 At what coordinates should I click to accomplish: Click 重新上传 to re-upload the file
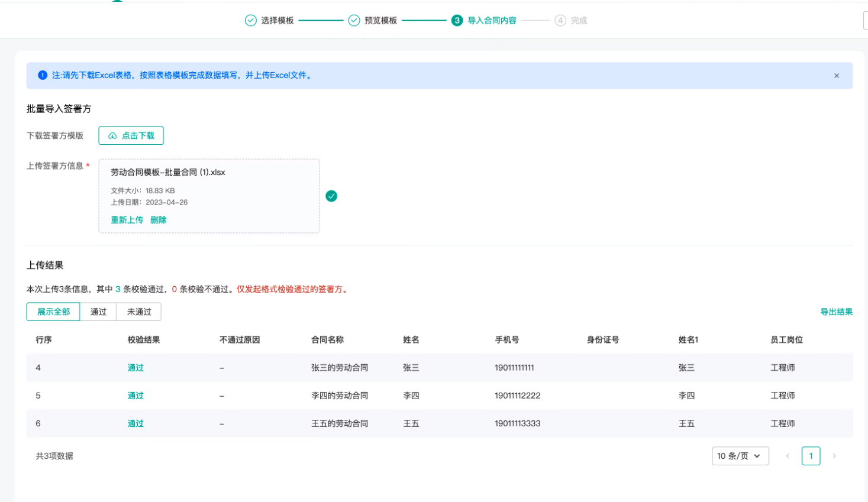click(x=127, y=220)
